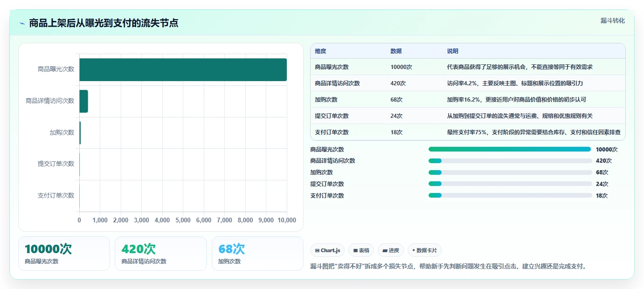The image size is (644, 289).
Task: Click the 24次 cell in the table
Action: (396, 116)
